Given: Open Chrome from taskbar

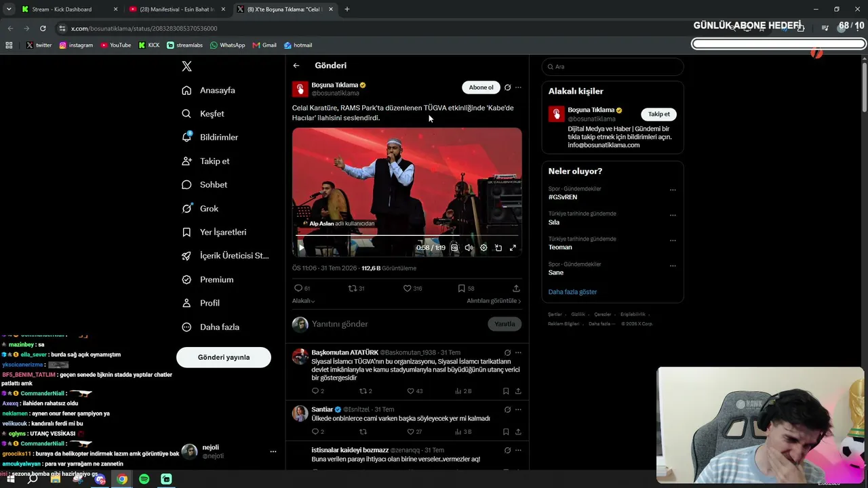Looking at the screenshot, I should pos(122,479).
